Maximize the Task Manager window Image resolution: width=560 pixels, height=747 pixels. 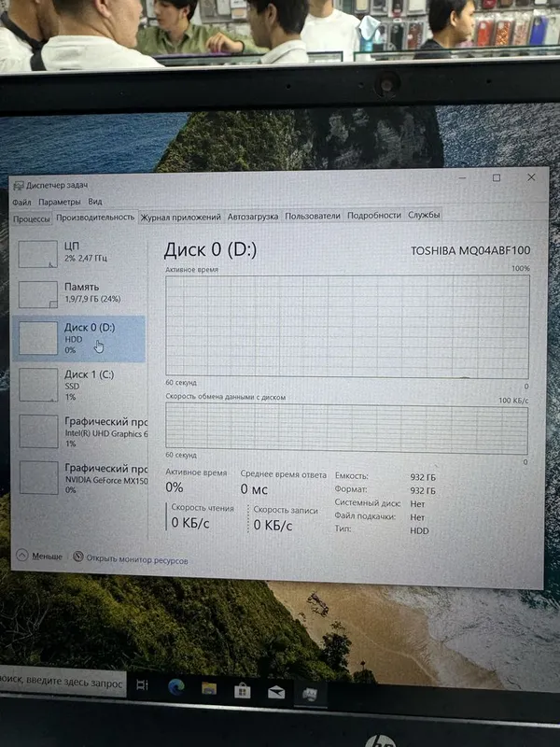[497, 177]
